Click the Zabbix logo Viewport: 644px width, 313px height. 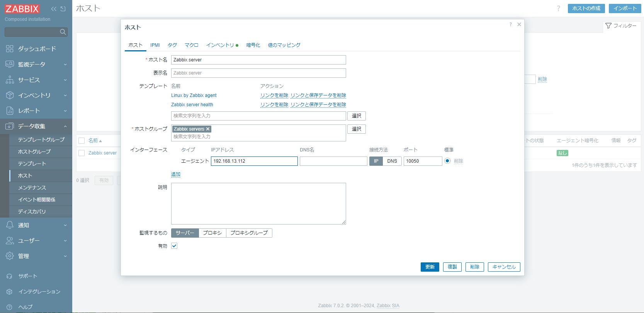[x=22, y=9]
